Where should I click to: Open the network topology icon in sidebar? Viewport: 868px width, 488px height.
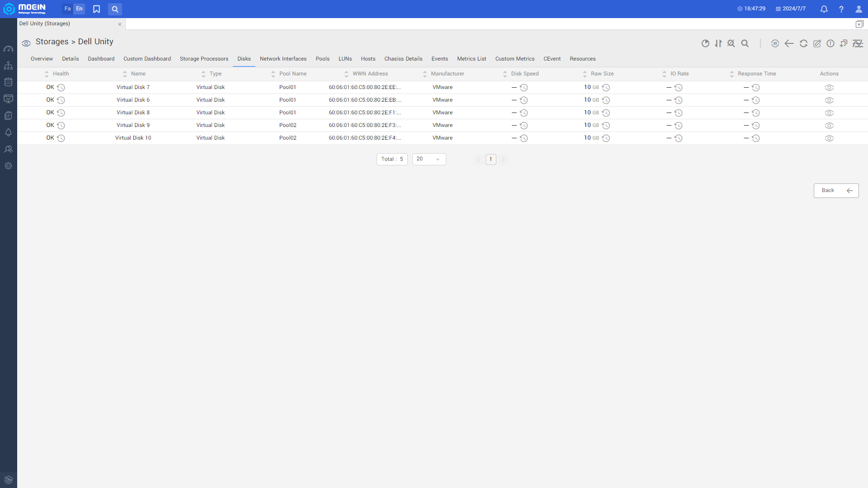pyautogui.click(x=8, y=66)
